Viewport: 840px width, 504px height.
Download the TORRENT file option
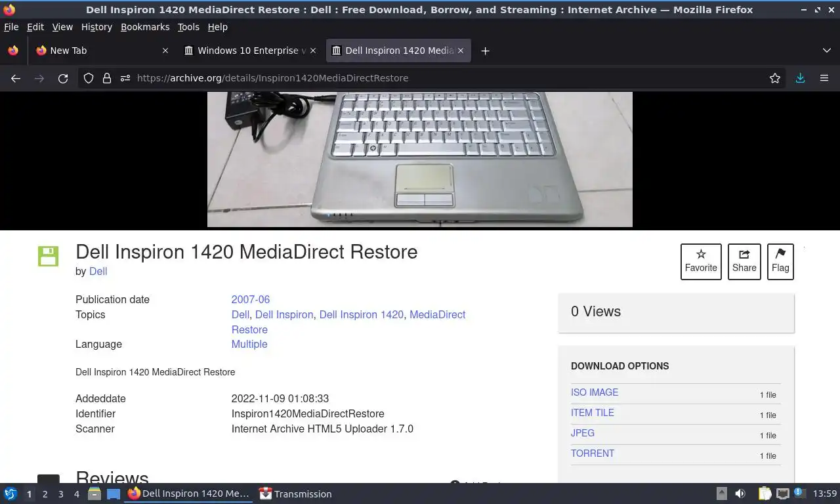pyautogui.click(x=593, y=453)
